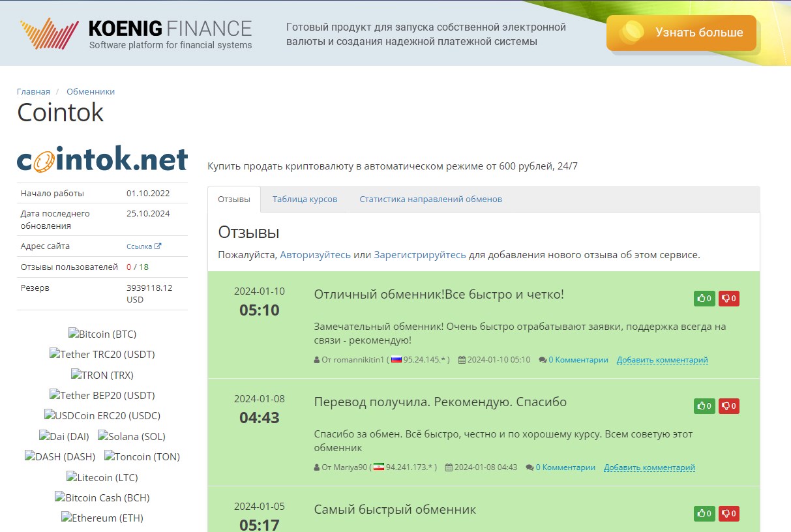Open the 'Обменники' breadcrumb link

pyautogui.click(x=91, y=91)
